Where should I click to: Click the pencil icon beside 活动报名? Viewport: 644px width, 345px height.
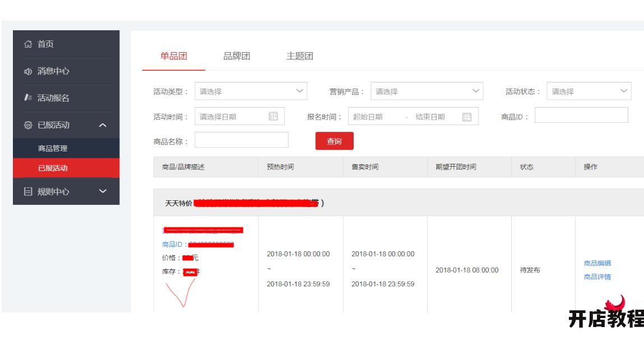pyautogui.click(x=28, y=98)
